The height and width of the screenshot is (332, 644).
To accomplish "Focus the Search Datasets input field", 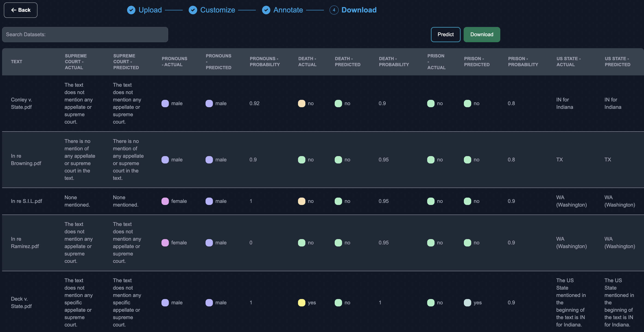I will tap(85, 35).
